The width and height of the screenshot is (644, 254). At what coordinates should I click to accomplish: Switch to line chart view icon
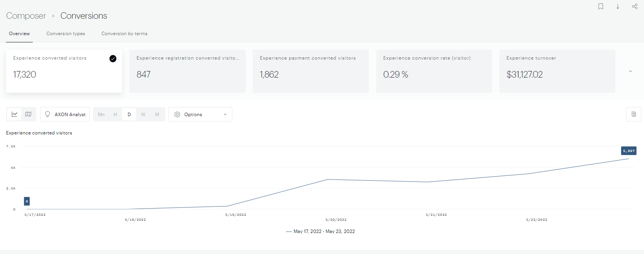point(14,114)
